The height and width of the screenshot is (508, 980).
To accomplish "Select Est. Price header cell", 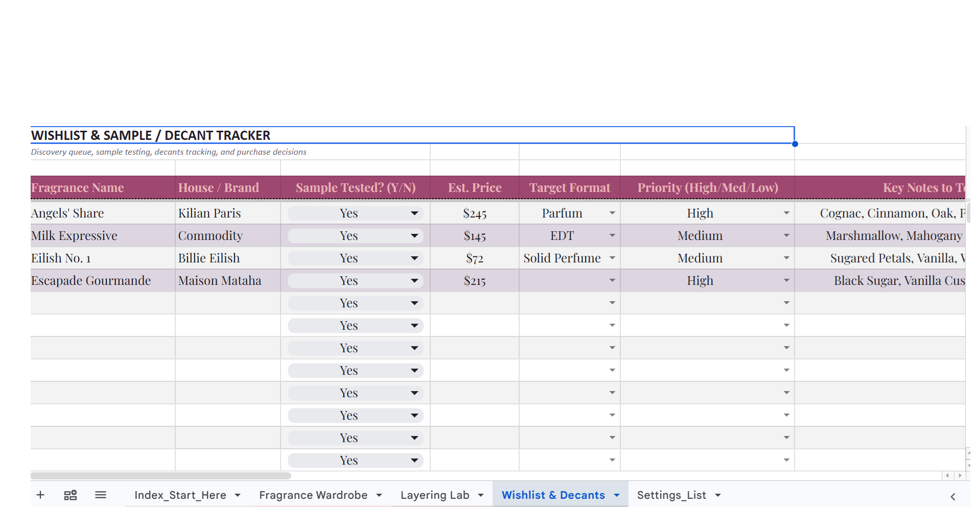I will point(475,187).
